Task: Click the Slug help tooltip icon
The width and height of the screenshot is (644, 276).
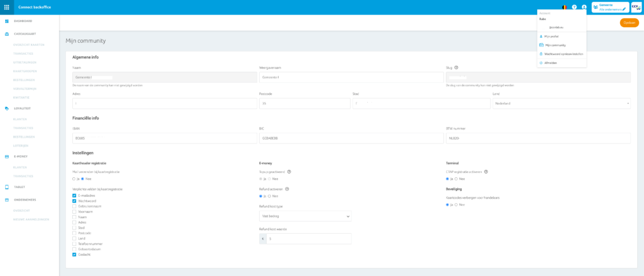Action: [x=457, y=68]
